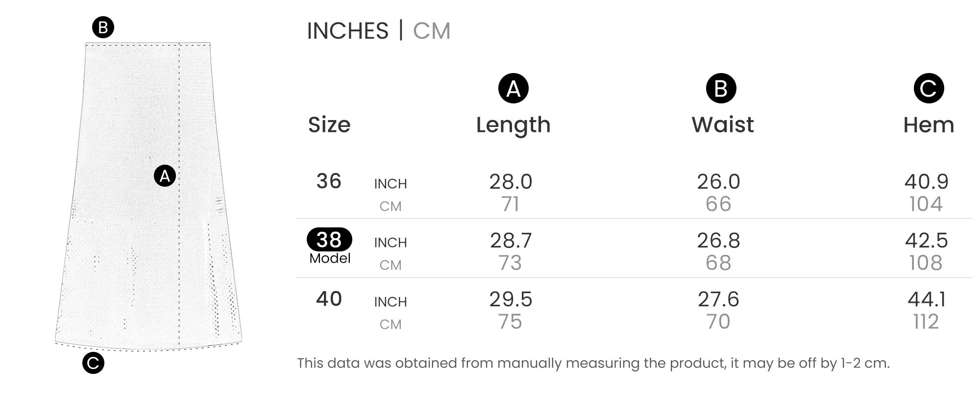Click the B marker on the skirt diagram

click(x=103, y=27)
